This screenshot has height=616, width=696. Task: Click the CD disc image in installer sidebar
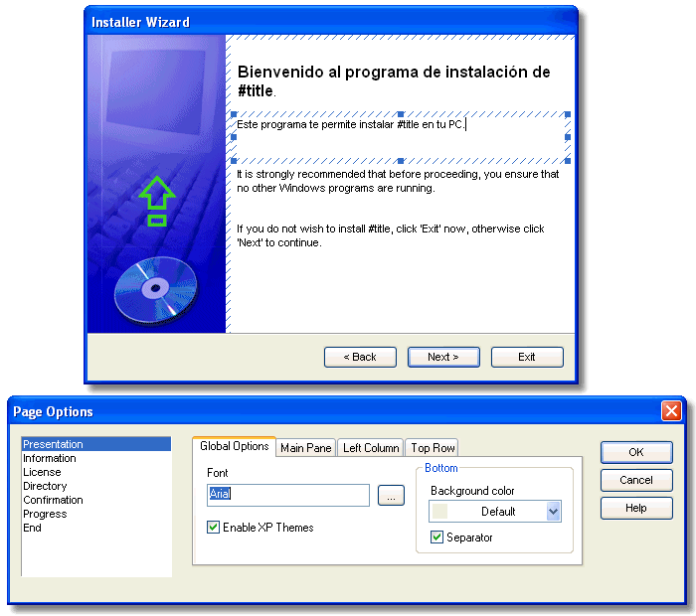point(156,289)
